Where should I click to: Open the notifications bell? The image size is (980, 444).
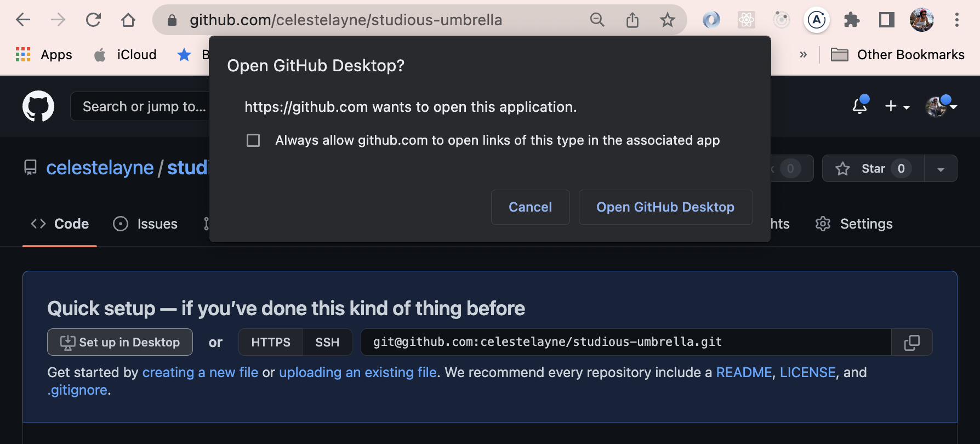tap(860, 106)
